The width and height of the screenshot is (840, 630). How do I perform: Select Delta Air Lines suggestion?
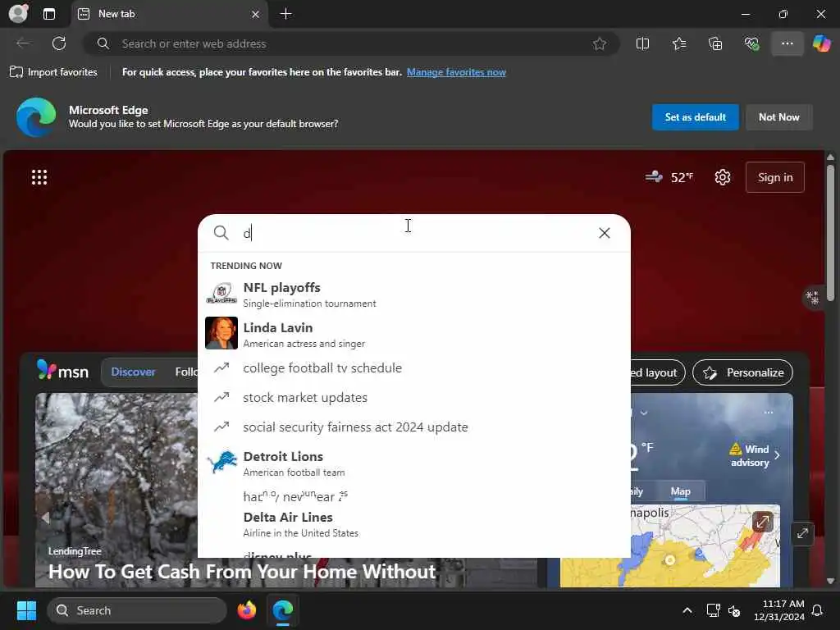413,524
